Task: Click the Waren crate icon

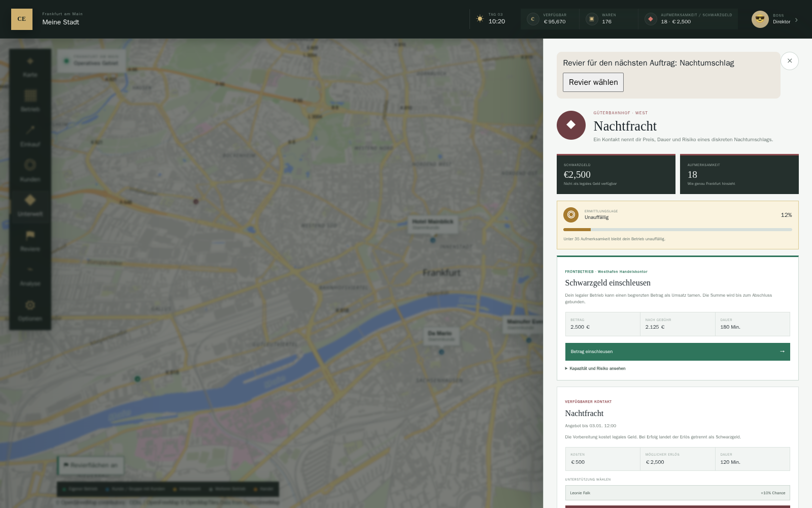Action: pyautogui.click(x=591, y=19)
